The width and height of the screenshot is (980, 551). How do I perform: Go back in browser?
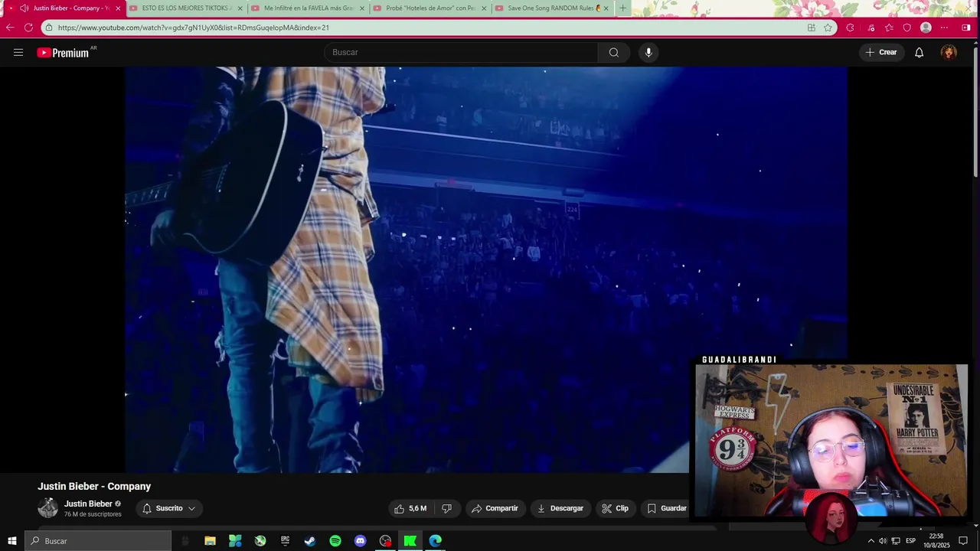click(10, 28)
